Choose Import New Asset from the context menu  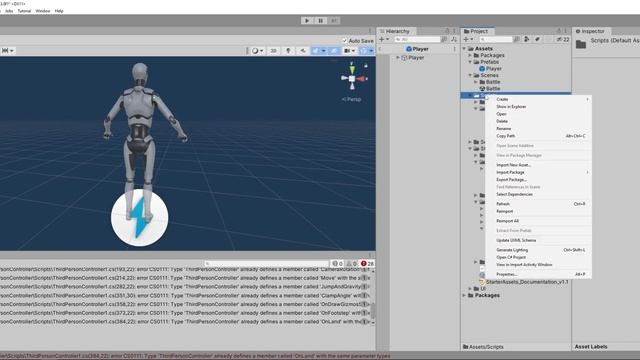coord(538,165)
